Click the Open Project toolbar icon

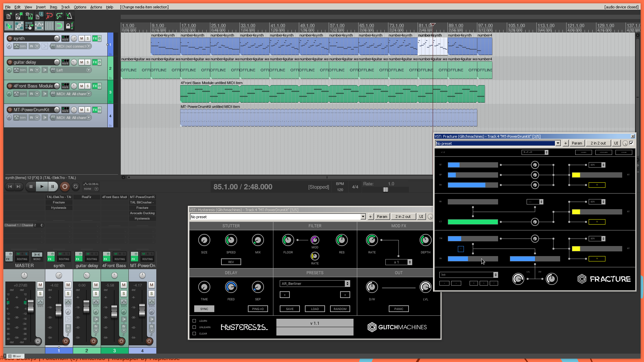pos(19,16)
